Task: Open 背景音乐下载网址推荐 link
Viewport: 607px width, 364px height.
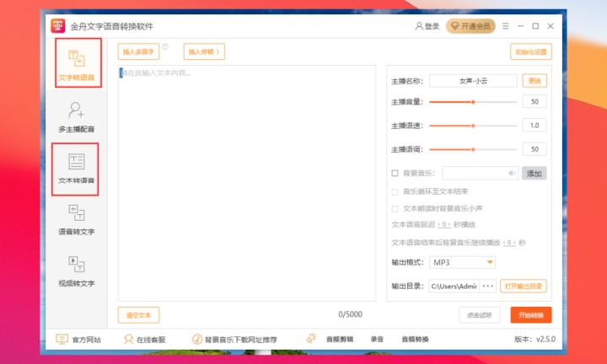Action: [234, 340]
